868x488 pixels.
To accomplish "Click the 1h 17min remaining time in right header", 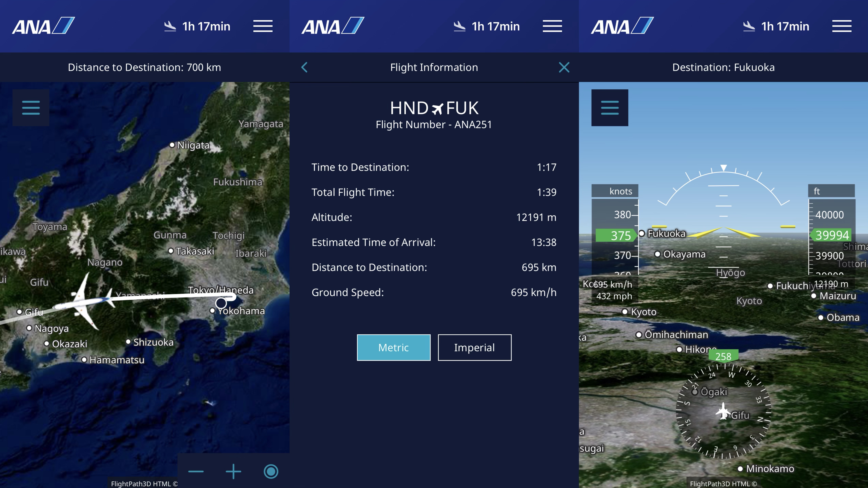I will click(x=785, y=26).
